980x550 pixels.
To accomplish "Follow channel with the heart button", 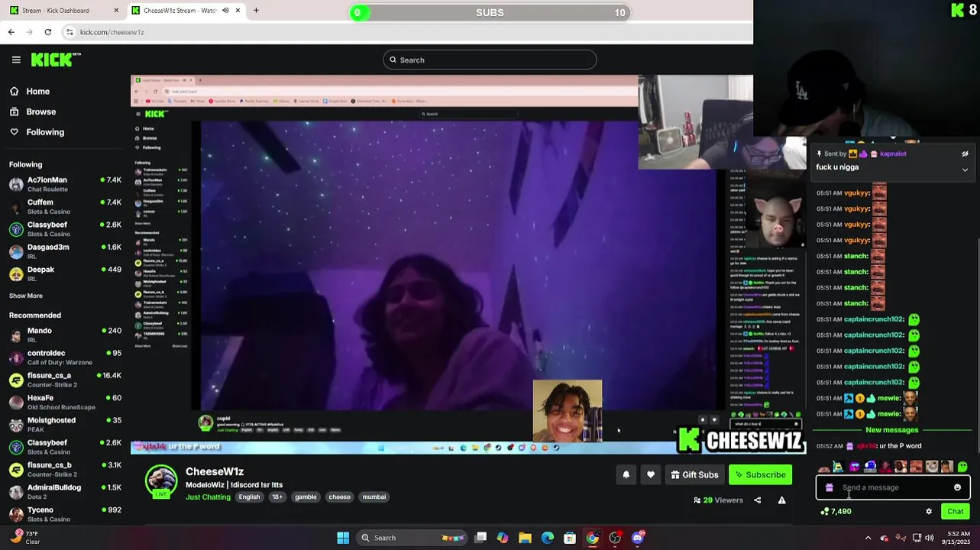I will pyautogui.click(x=650, y=474).
